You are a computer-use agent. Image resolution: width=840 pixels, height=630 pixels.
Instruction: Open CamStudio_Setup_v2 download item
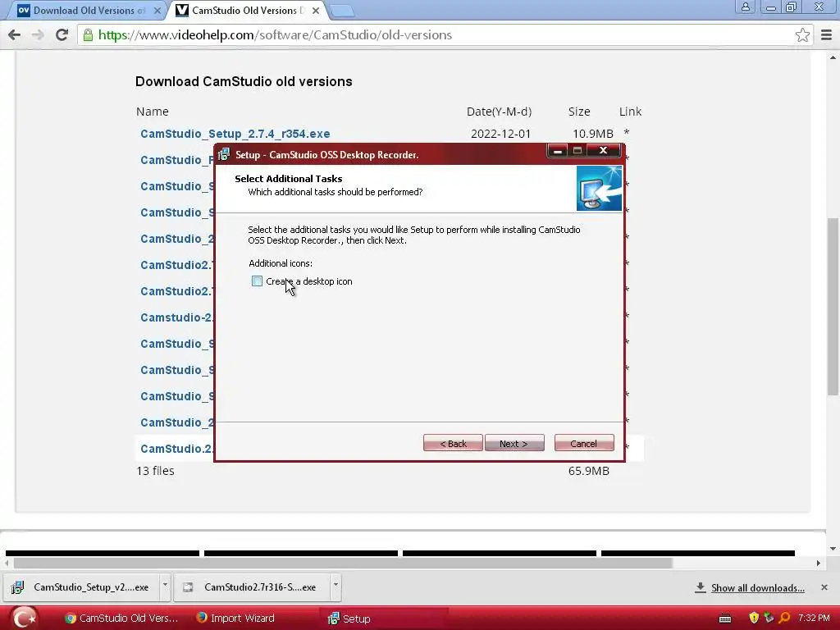click(80, 587)
